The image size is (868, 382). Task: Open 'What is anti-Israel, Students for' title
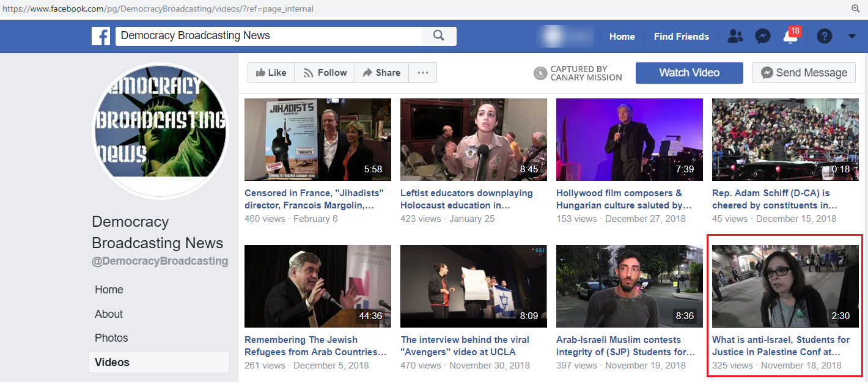click(x=781, y=346)
